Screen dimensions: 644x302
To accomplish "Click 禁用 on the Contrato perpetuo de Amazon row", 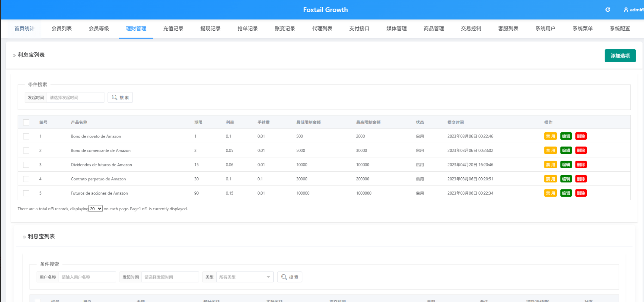I will [x=550, y=179].
